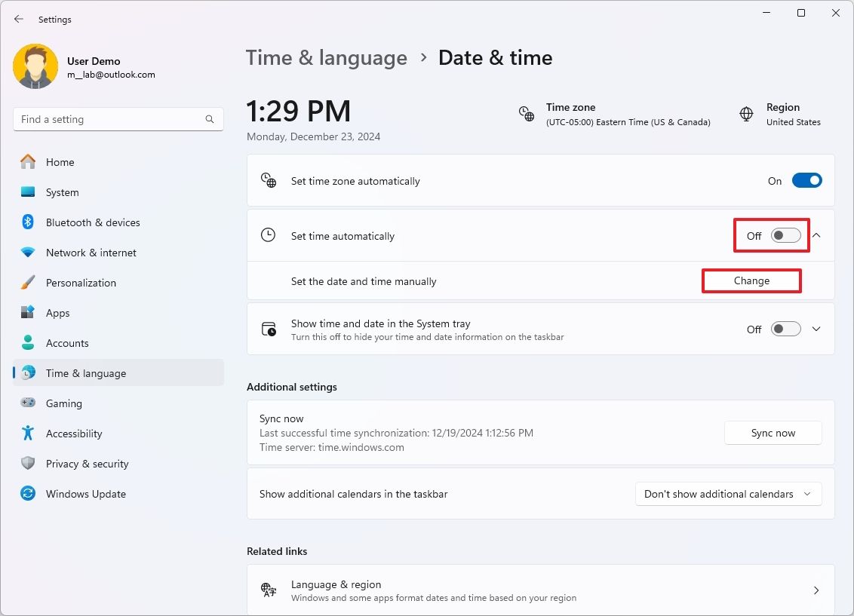Select the Bluetooth & devices icon
Screen dimensions: 854x616
(27, 222)
